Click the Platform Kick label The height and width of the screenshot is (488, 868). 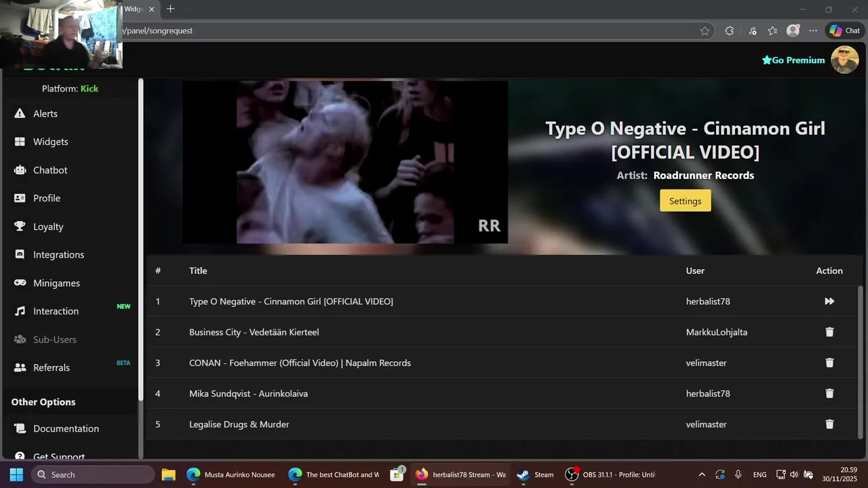coord(70,89)
